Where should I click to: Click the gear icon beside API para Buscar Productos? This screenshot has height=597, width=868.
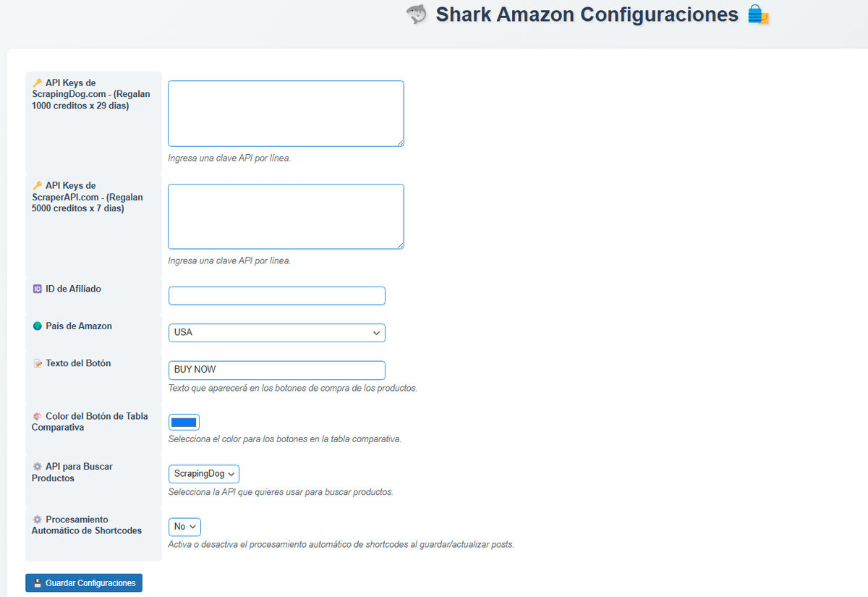point(38,467)
